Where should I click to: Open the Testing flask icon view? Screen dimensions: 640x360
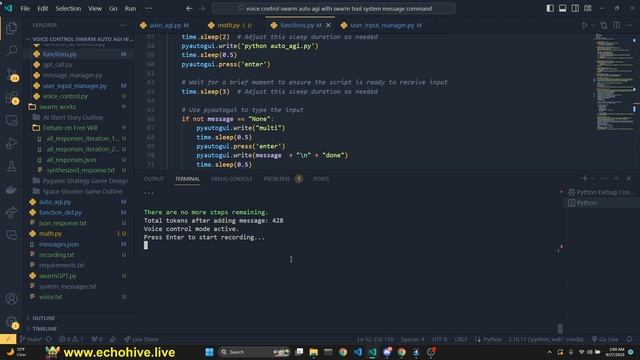click(x=11, y=167)
